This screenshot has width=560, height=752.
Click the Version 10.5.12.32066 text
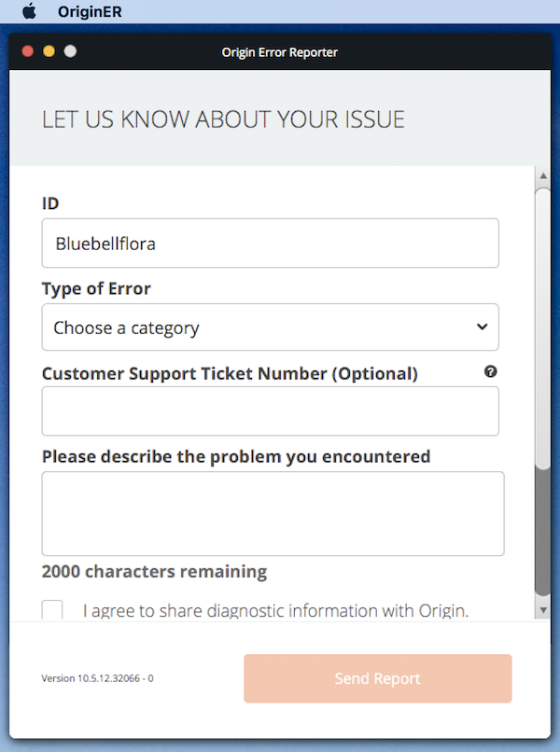(x=97, y=678)
